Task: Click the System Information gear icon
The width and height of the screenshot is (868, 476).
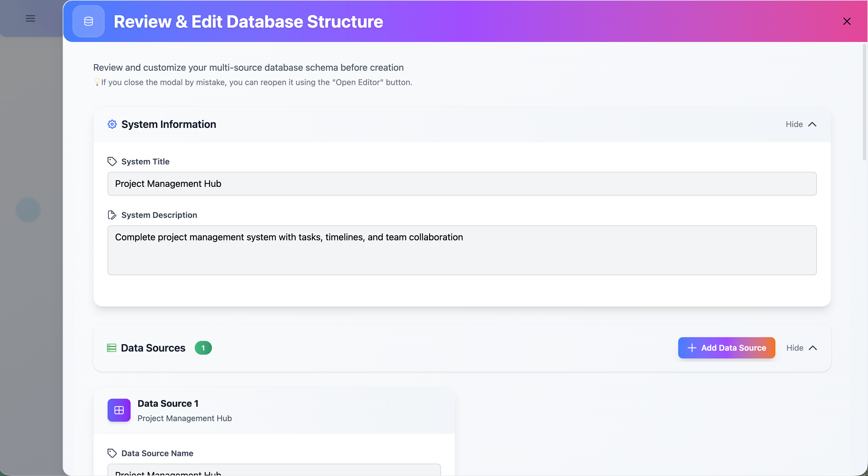Action: pos(112,124)
